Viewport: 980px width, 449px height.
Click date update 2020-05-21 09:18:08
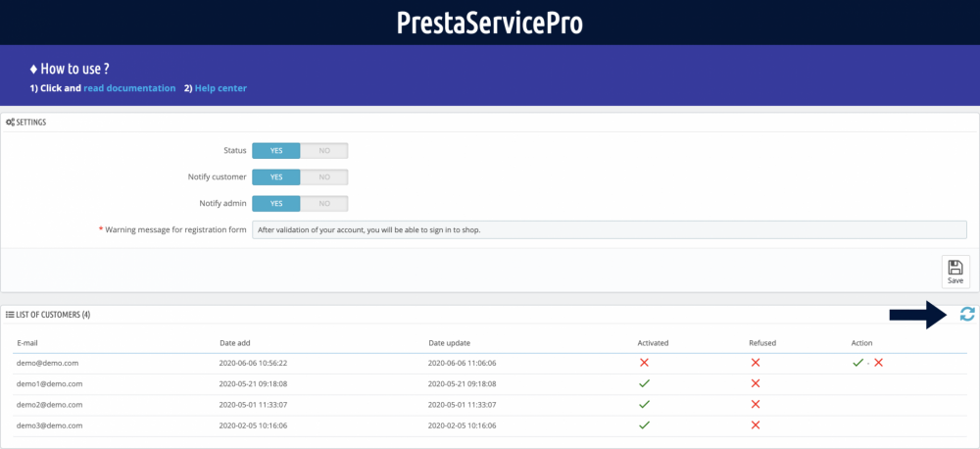[x=463, y=383]
